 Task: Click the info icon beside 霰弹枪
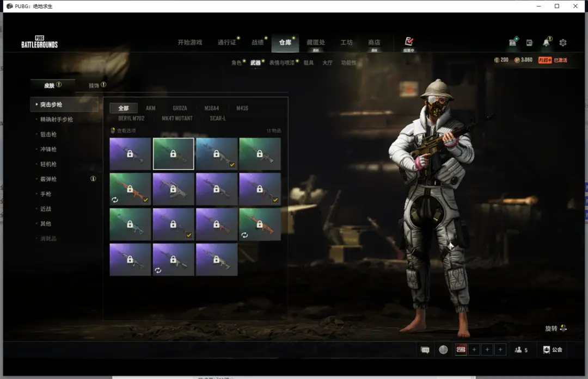(x=93, y=179)
